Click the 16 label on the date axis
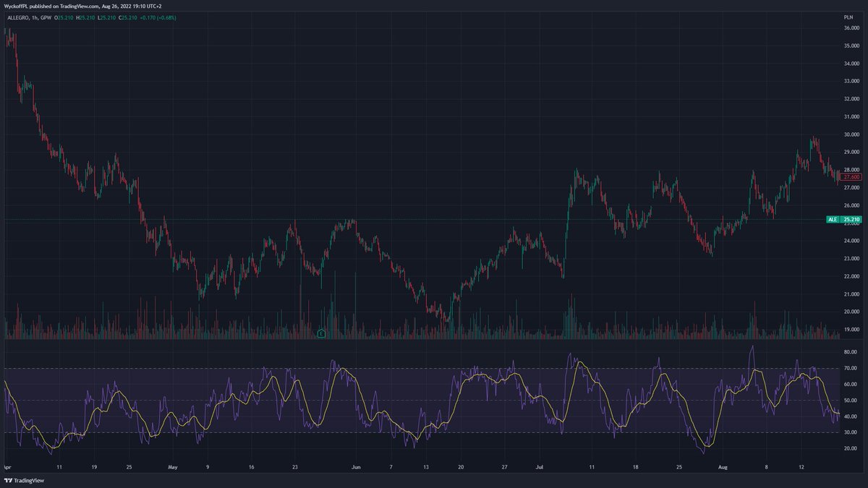Viewport: 868px width, 488px height. pos(251,467)
